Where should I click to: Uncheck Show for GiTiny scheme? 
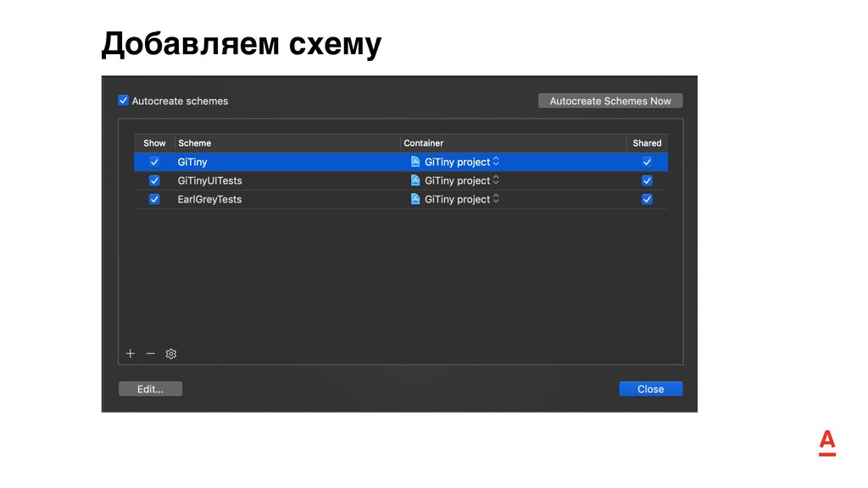[x=154, y=162]
